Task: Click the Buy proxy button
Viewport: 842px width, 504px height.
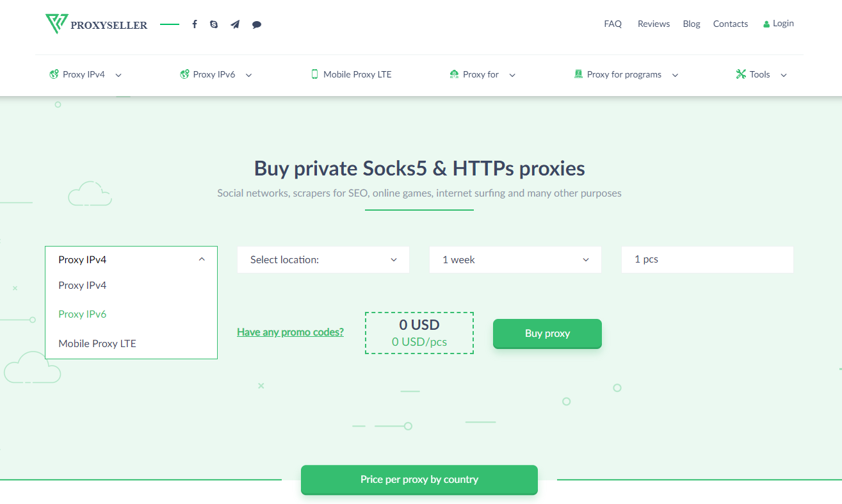Action: [547, 333]
